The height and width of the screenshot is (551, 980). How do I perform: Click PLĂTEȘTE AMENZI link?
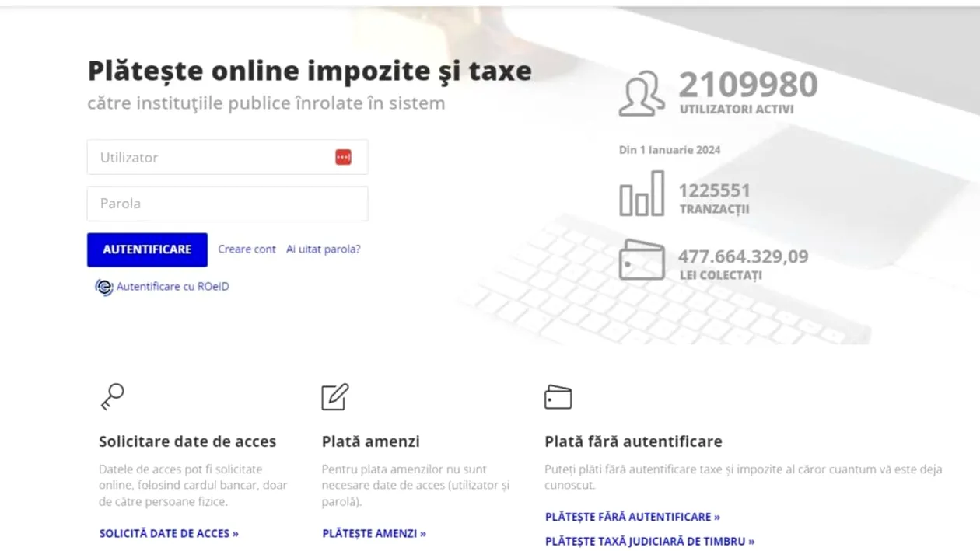pos(374,533)
